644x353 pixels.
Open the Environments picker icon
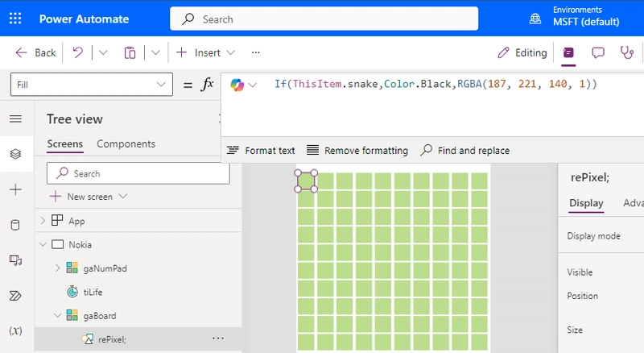(535, 19)
